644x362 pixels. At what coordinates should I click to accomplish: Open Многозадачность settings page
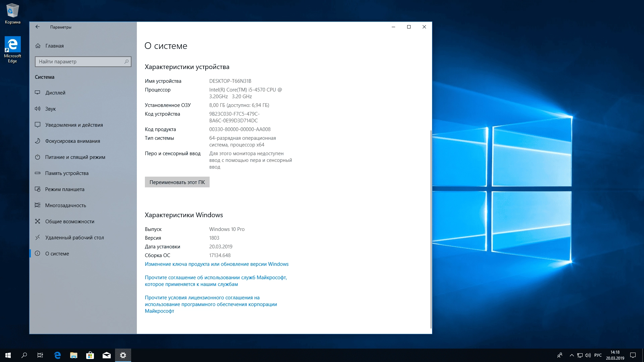(83, 205)
